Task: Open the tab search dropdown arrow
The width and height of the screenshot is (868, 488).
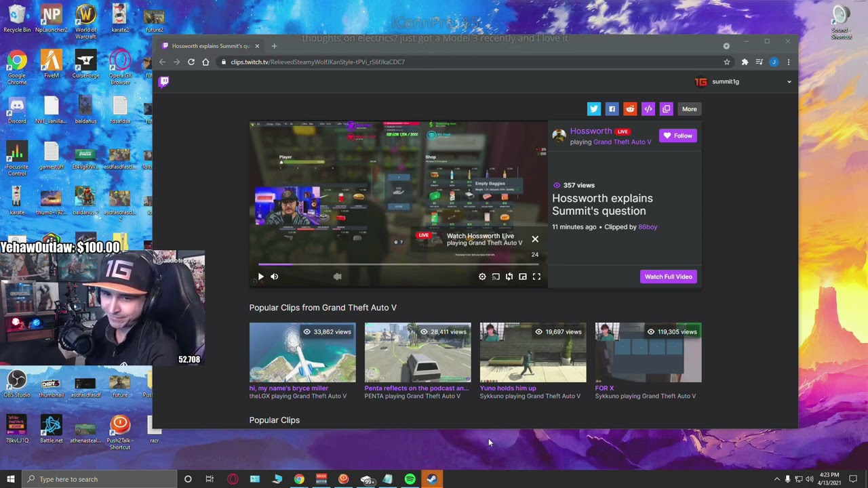Action: [x=726, y=46]
